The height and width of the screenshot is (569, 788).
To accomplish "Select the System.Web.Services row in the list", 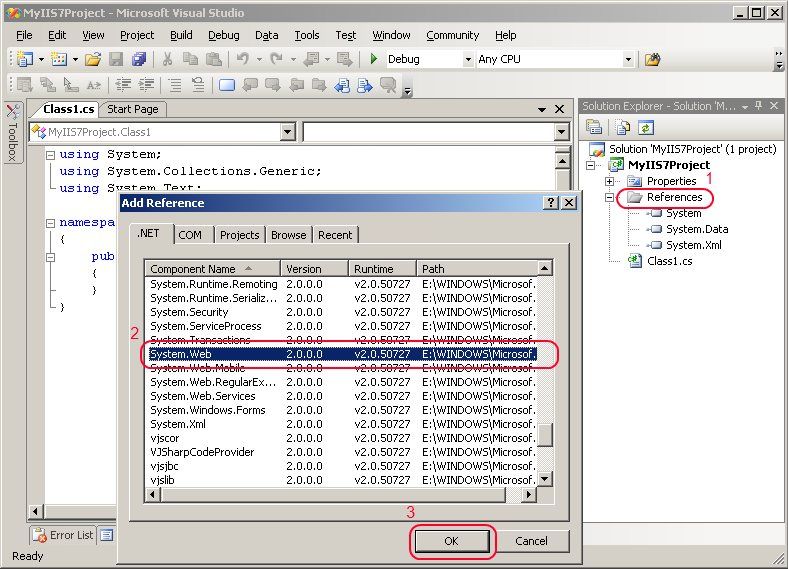I will point(343,396).
